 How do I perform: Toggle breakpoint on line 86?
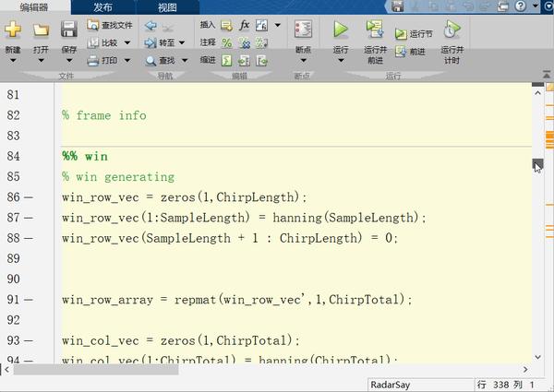click(29, 197)
